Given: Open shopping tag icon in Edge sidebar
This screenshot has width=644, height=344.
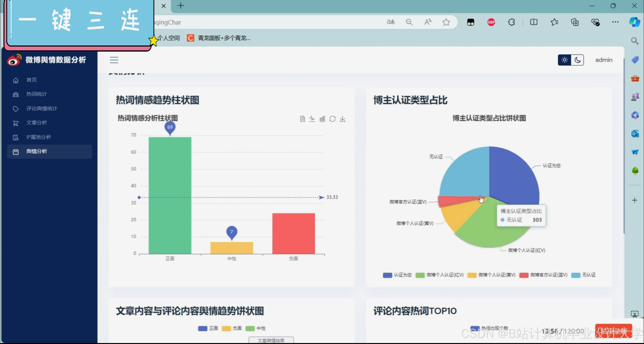Looking at the screenshot, I should tap(635, 60).
